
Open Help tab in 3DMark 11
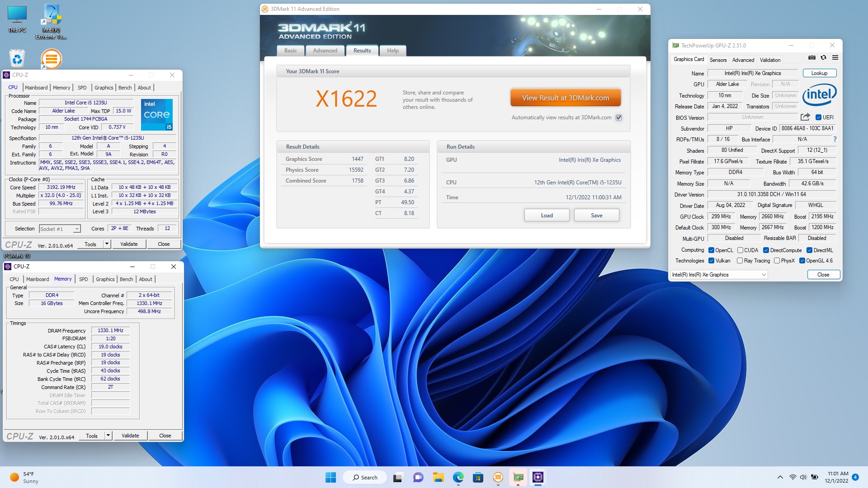(x=392, y=51)
